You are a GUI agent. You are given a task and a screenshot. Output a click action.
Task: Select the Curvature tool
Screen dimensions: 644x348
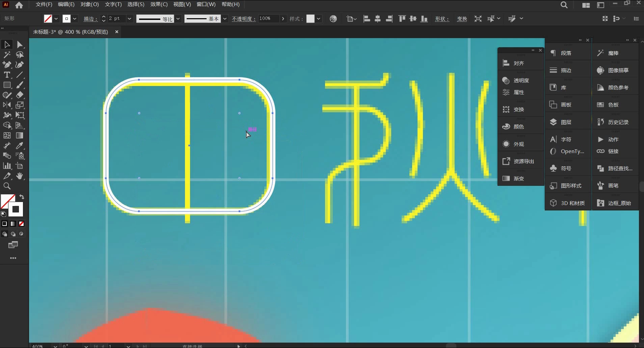20,65
